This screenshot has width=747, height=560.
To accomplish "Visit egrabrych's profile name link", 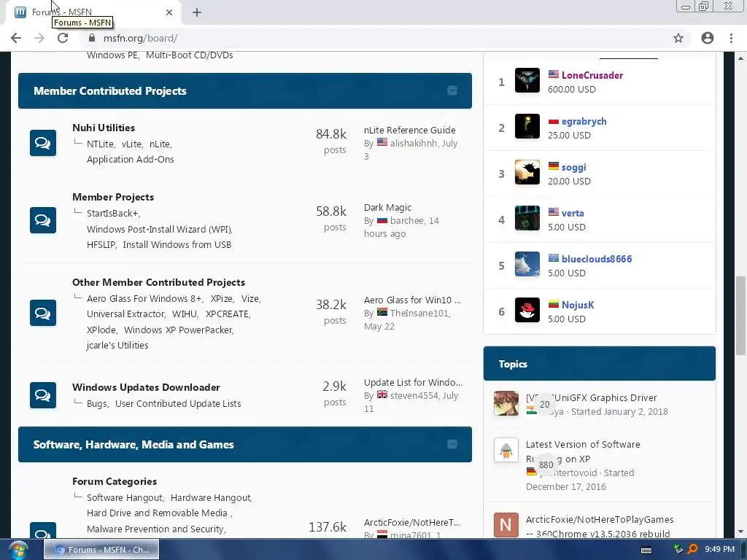I will pyautogui.click(x=584, y=122).
